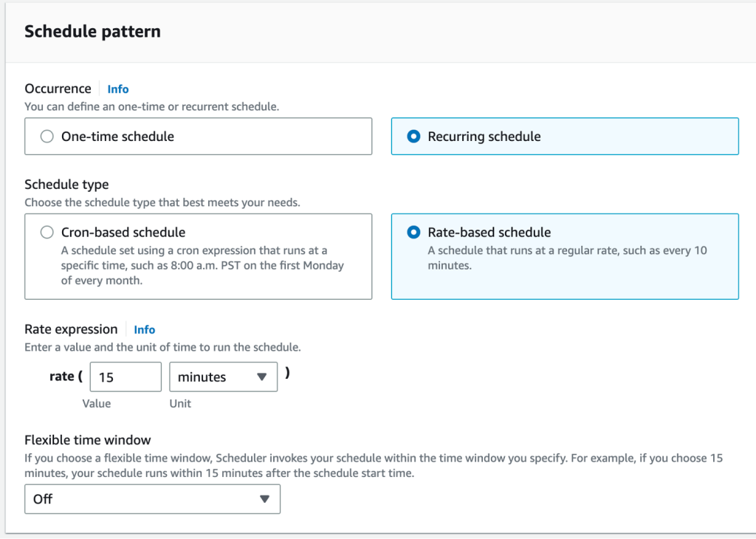Click the Value caption under rate field
This screenshot has width=756, height=539.
click(x=97, y=404)
